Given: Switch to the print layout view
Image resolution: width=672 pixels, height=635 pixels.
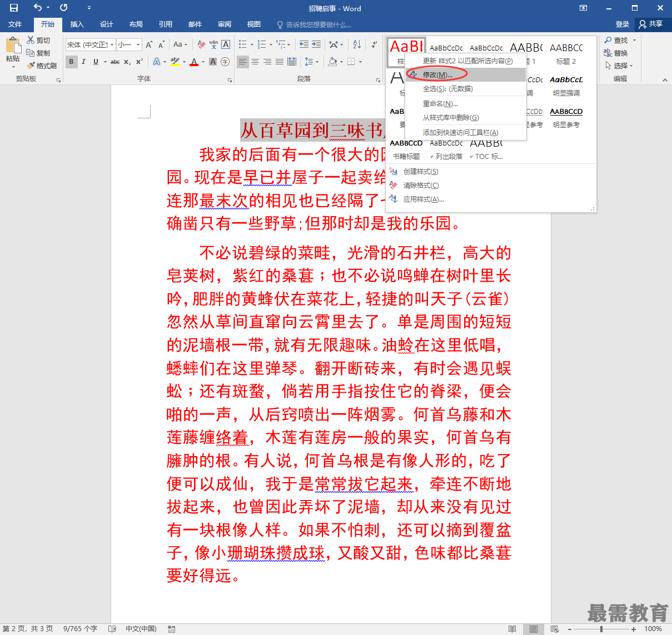Looking at the screenshot, I should 534,629.
